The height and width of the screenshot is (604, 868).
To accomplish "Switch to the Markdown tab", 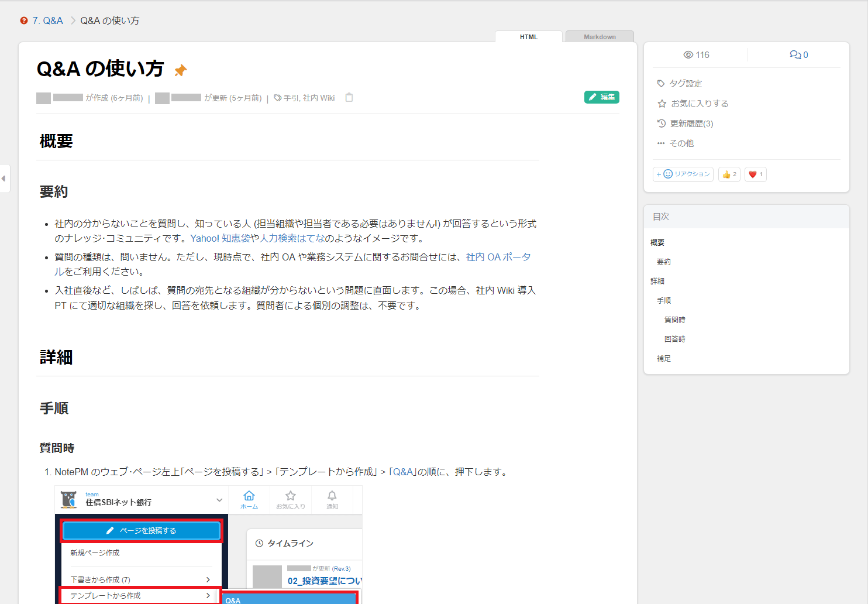I will 600,37.
